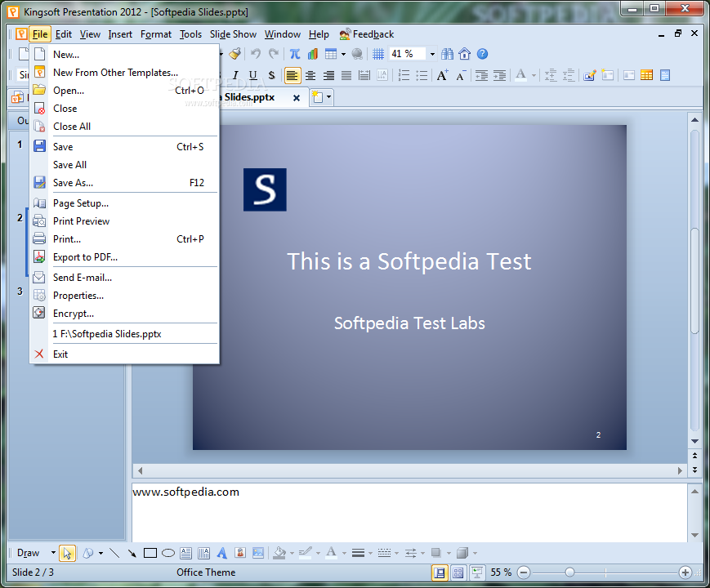The image size is (710, 588).
Task: Toggle center alignment
Action: click(310, 75)
